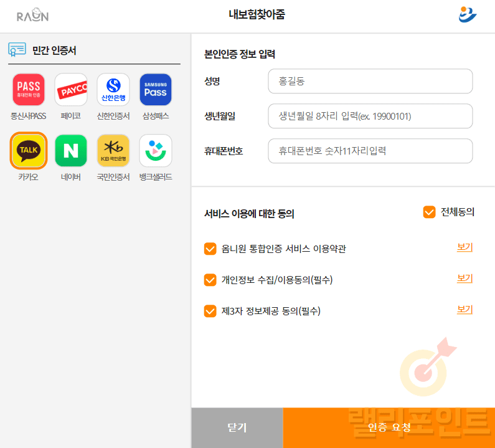Focus the 성명 name input field
This screenshot has width=495, height=448.
click(x=370, y=81)
